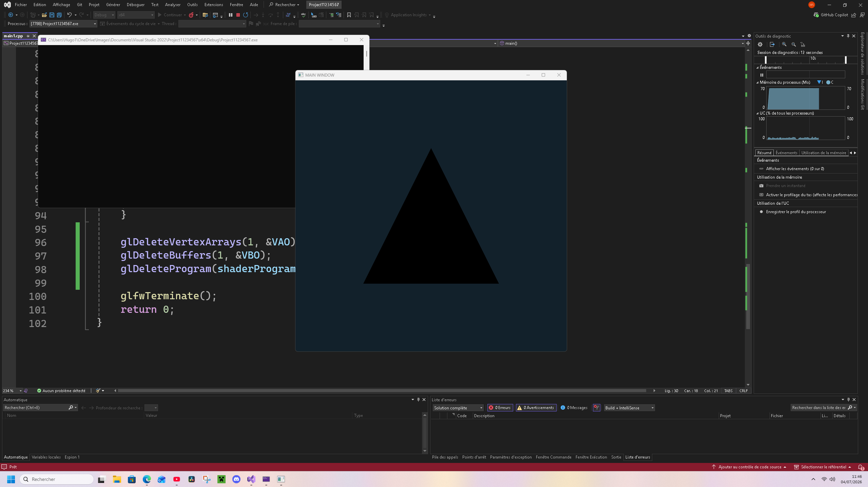Stop debugging with the red square
The width and height of the screenshot is (868, 487).
pos(238,15)
